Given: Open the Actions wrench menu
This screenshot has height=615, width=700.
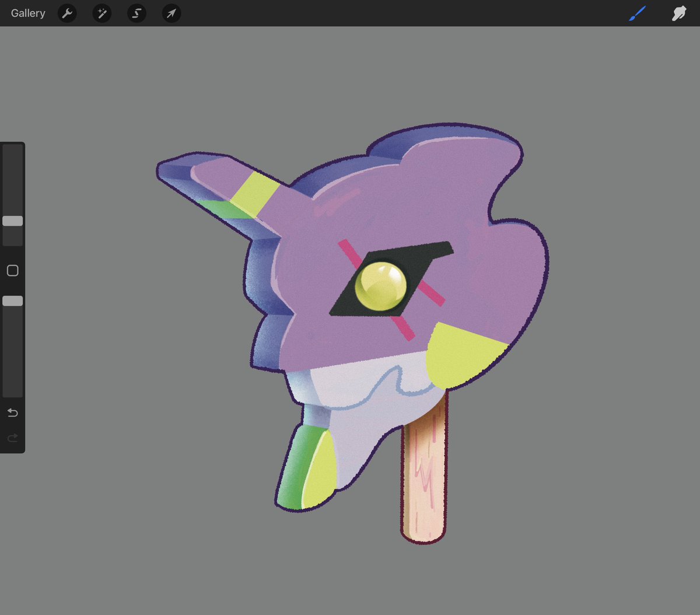Looking at the screenshot, I should tap(67, 13).
